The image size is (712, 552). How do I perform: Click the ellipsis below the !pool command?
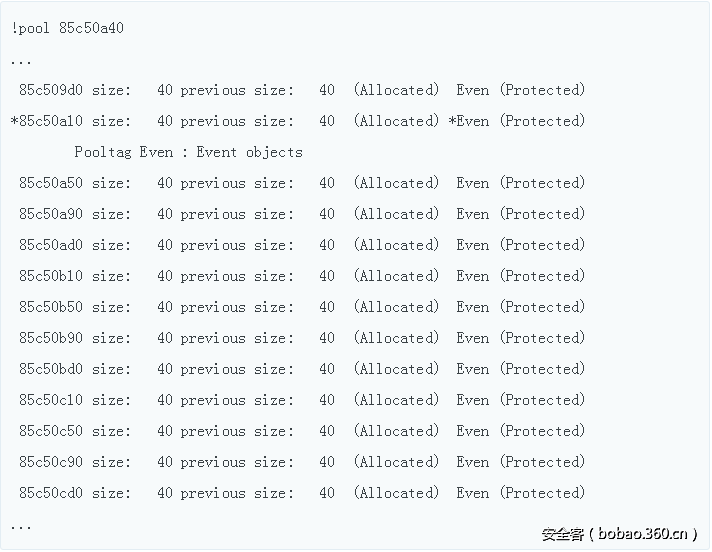coord(21,61)
